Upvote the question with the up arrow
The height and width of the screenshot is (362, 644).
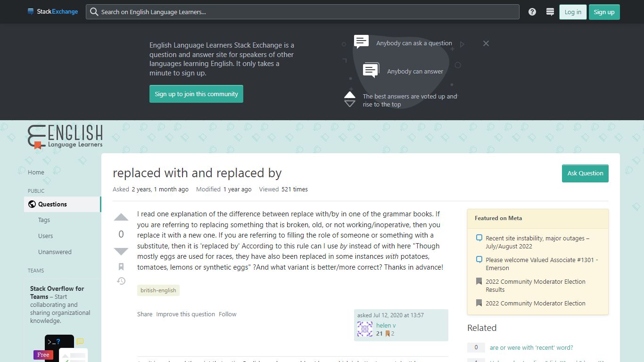[121, 217]
